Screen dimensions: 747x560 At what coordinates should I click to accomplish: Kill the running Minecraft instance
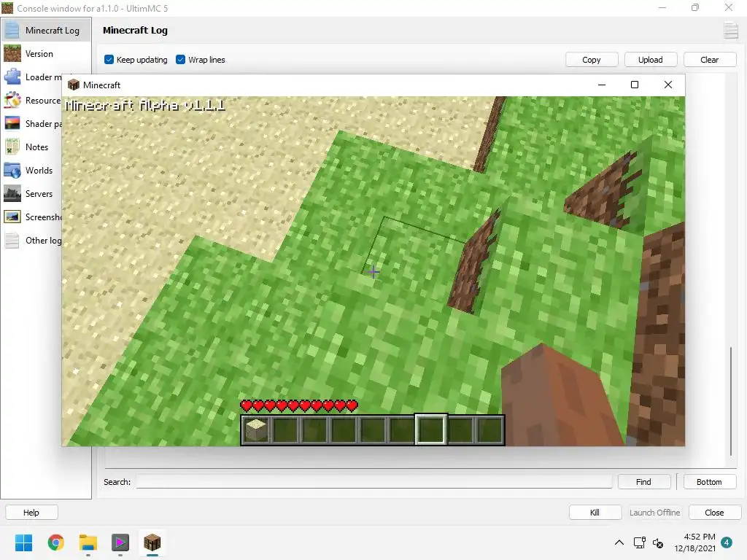595,513
